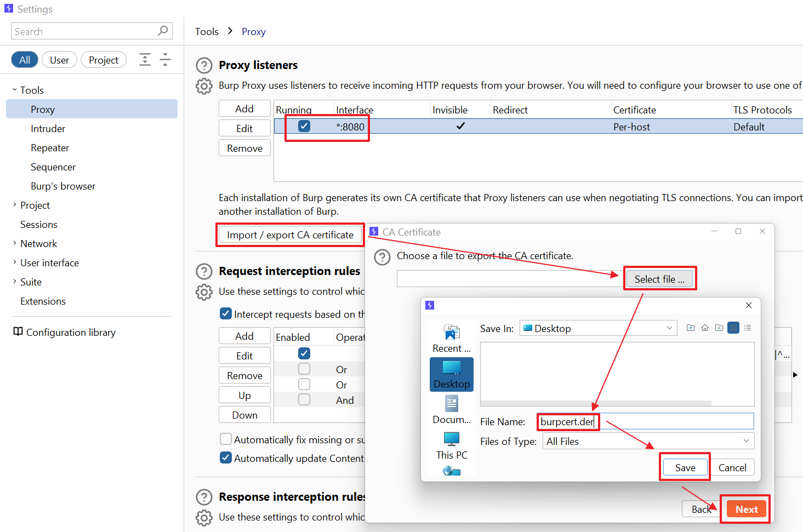
Task: Create new folder icon in save dialog
Action: coord(719,328)
